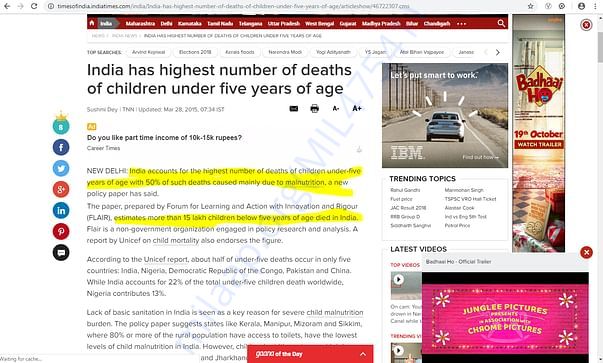603x363 pixels.
Task: Click the address bar URL
Action: pos(233,6)
